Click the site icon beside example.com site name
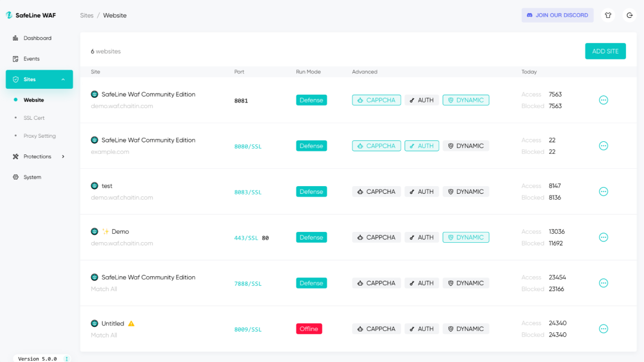Screen dimensions: 644x362 click(x=94, y=140)
